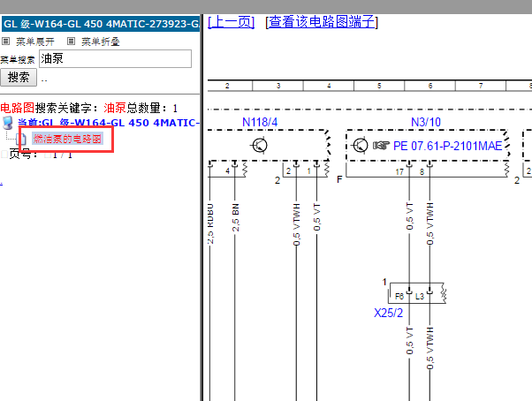Click the GL 级-W164-GL 450 4MATIC header bar
The height and width of the screenshot is (401, 532).
tap(101, 24)
